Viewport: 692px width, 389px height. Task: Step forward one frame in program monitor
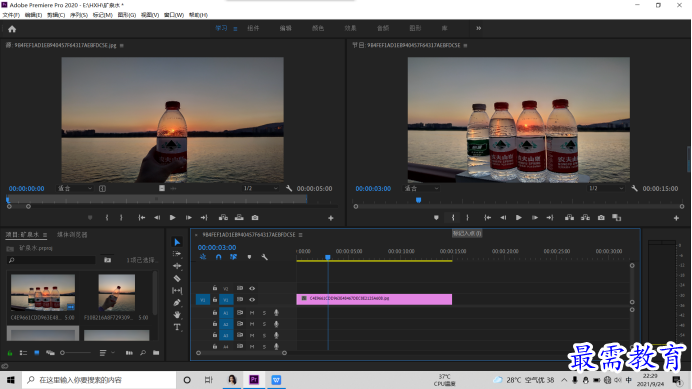click(x=534, y=218)
